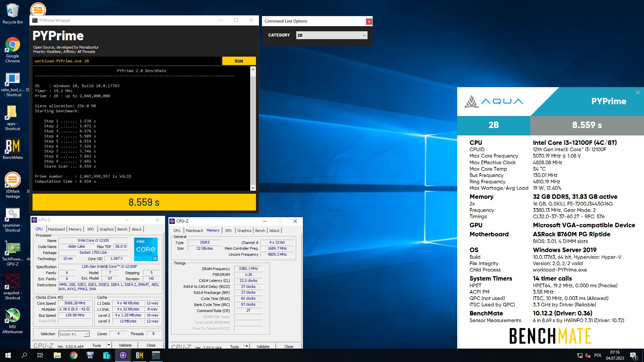Click the Threads value field 8
644x362 pixels.
(153, 334)
